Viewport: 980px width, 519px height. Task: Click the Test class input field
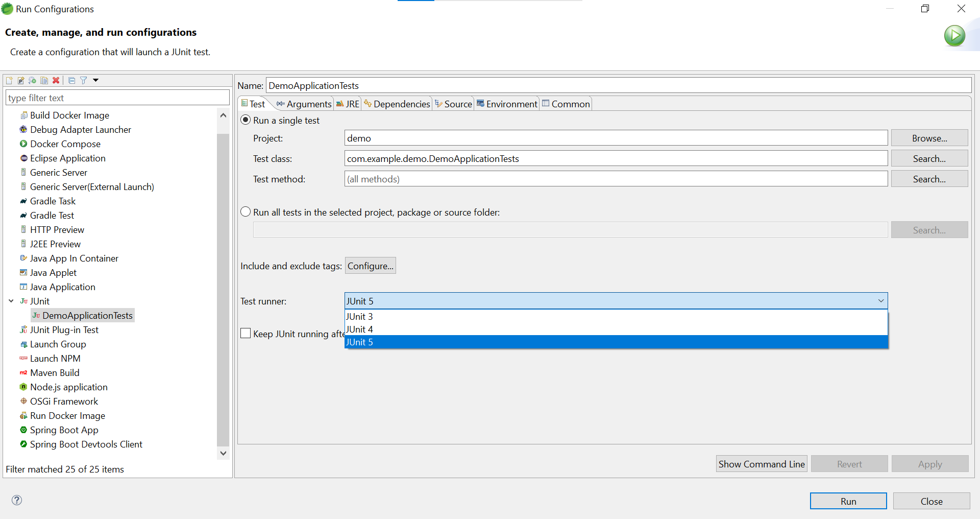coord(616,158)
